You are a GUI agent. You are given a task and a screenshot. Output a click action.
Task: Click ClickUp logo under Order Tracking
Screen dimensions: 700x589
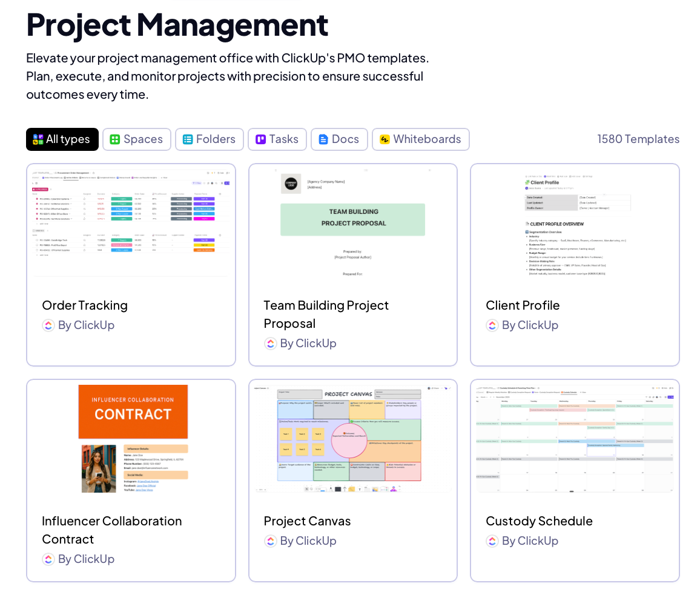pos(48,325)
